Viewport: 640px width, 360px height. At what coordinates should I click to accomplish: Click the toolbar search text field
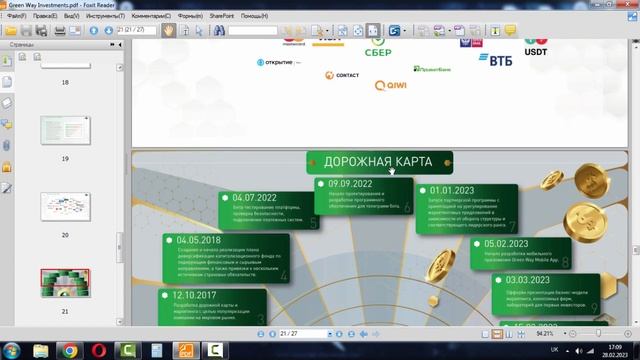pyautogui.click(x=253, y=31)
